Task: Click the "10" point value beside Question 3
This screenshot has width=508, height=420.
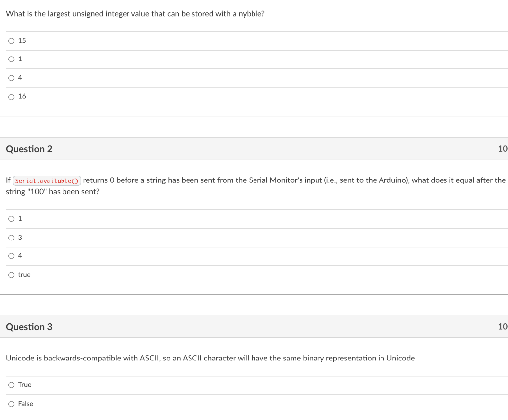Action: point(503,327)
